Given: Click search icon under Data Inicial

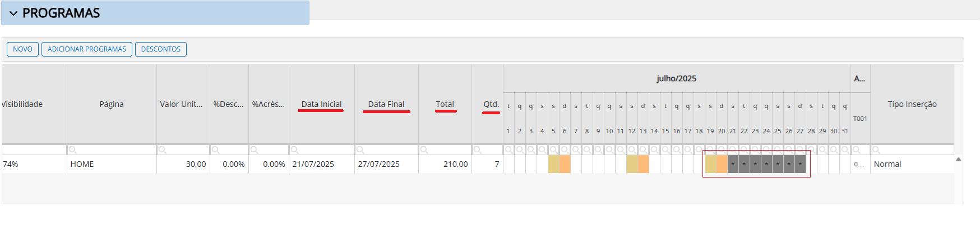Looking at the screenshot, I should (295, 150).
